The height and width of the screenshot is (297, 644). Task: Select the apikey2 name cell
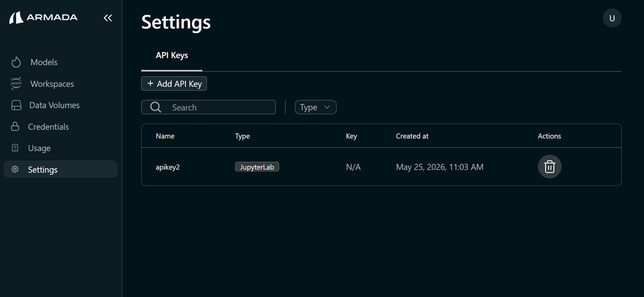click(x=168, y=167)
